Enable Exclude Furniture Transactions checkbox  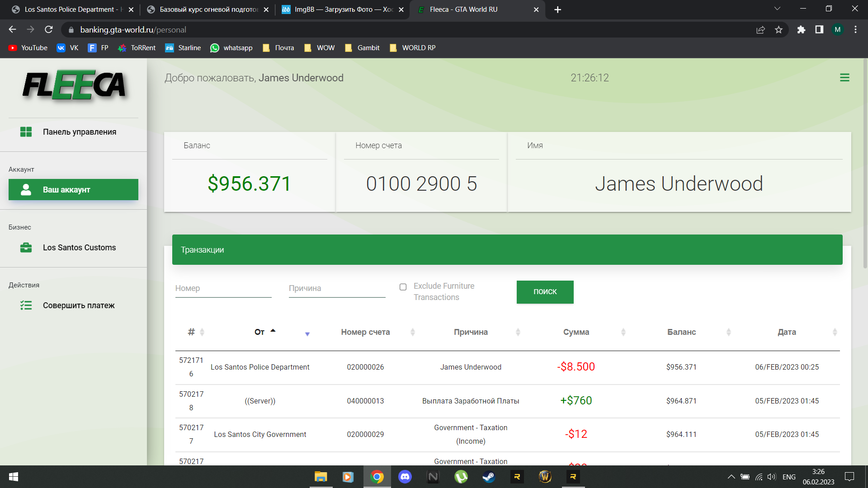(403, 287)
